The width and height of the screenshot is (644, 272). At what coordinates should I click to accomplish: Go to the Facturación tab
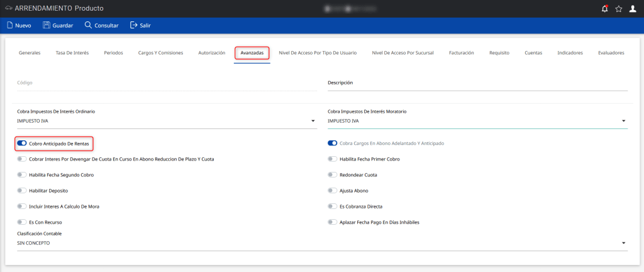(461, 53)
